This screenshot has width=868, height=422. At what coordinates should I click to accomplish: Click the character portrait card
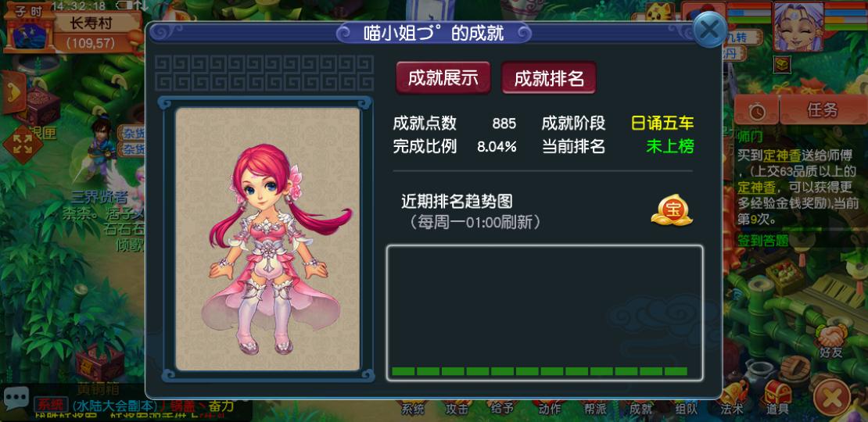click(268, 239)
